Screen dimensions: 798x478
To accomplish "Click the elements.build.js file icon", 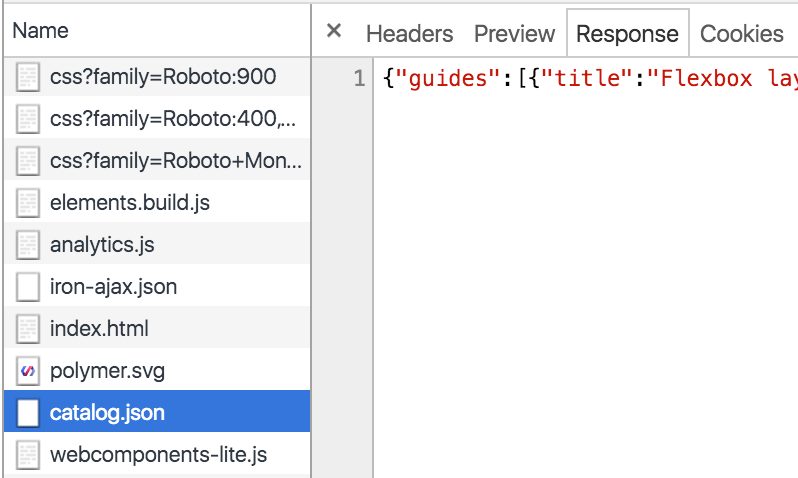I will pos(29,203).
